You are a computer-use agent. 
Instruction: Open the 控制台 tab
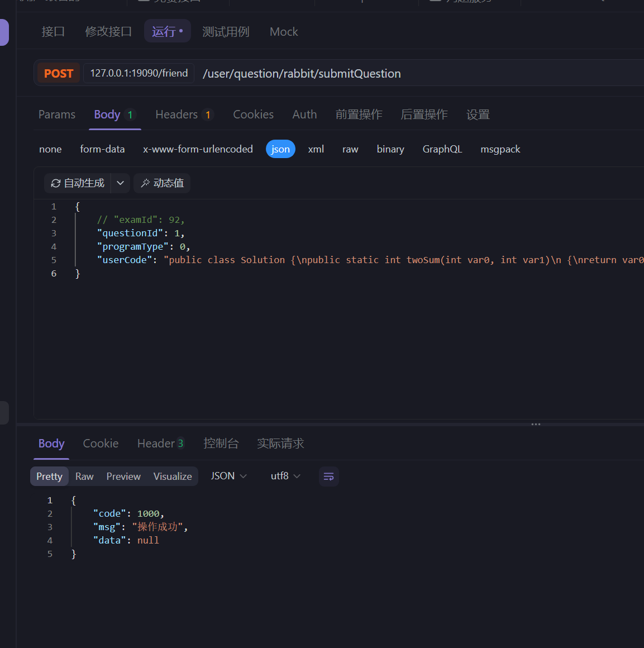coord(221,444)
